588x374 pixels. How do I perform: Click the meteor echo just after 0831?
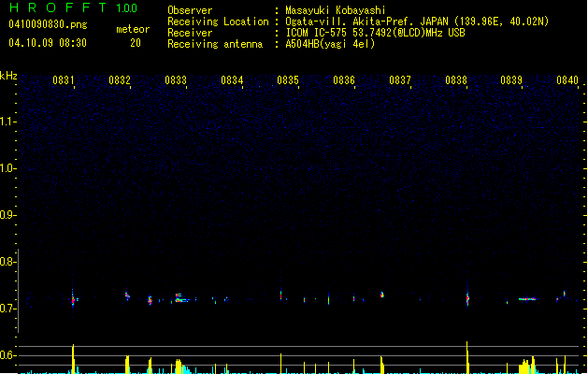tap(74, 299)
